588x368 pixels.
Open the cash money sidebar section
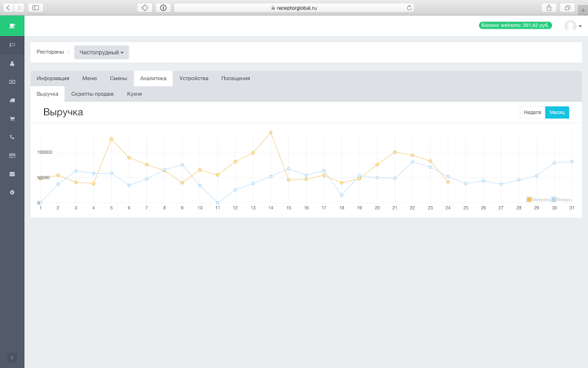coord(12,82)
